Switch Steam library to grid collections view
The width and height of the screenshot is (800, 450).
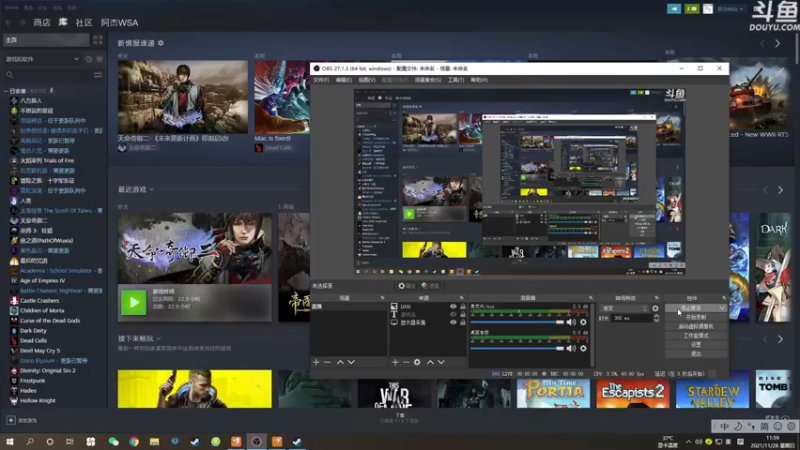pyautogui.click(x=98, y=40)
